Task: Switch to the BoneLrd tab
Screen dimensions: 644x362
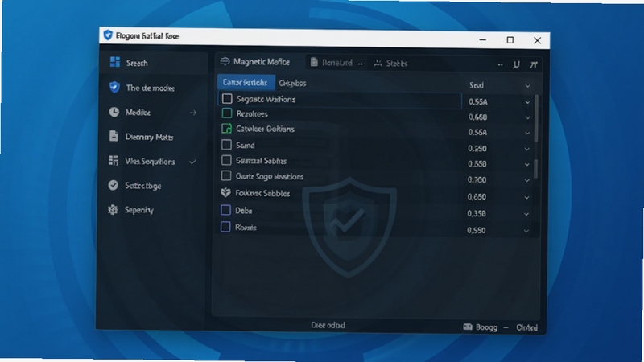Action: pyautogui.click(x=336, y=63)
